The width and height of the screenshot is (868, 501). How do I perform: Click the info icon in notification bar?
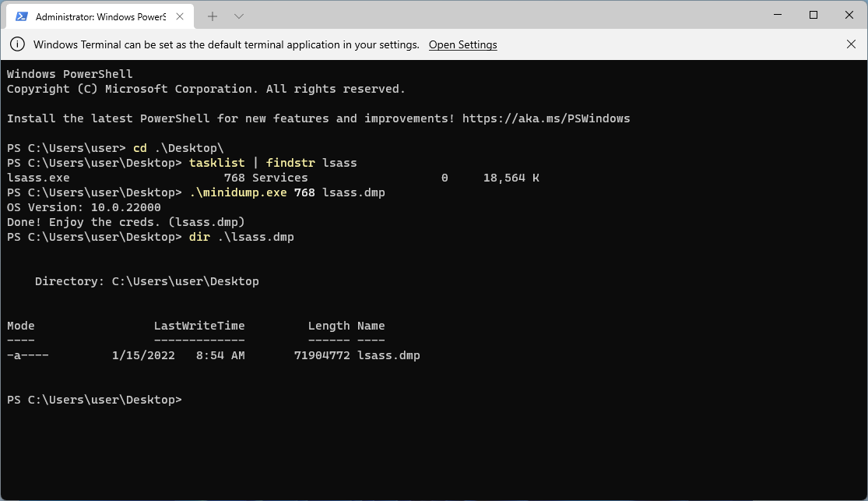(x=17, y=44)
